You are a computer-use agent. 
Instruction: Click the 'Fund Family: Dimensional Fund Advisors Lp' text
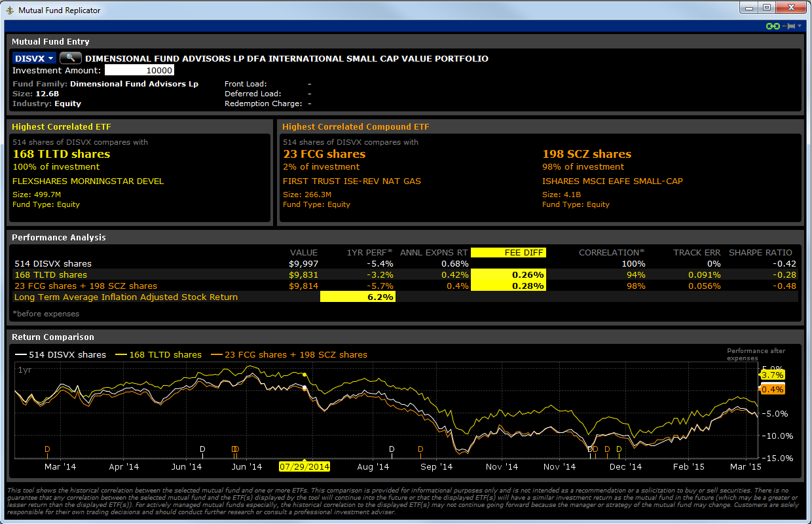[x=105, y=84]
